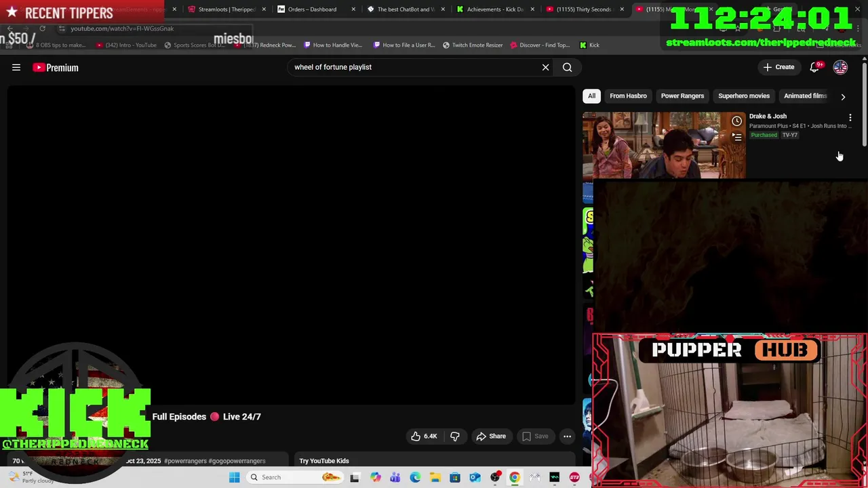Open OBS Studio from the taskbar
The image size is (868, 488).
click(x=496, y=477)
